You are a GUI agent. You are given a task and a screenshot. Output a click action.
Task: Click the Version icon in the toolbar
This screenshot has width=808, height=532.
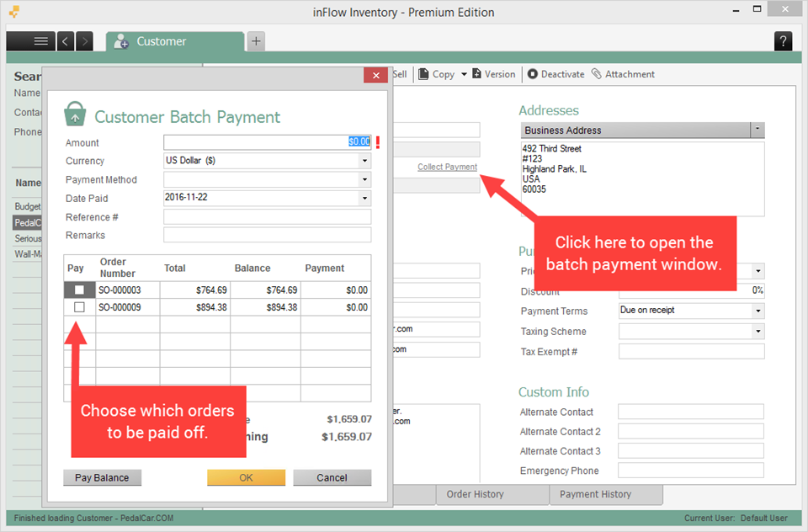(x=476, y=74)
